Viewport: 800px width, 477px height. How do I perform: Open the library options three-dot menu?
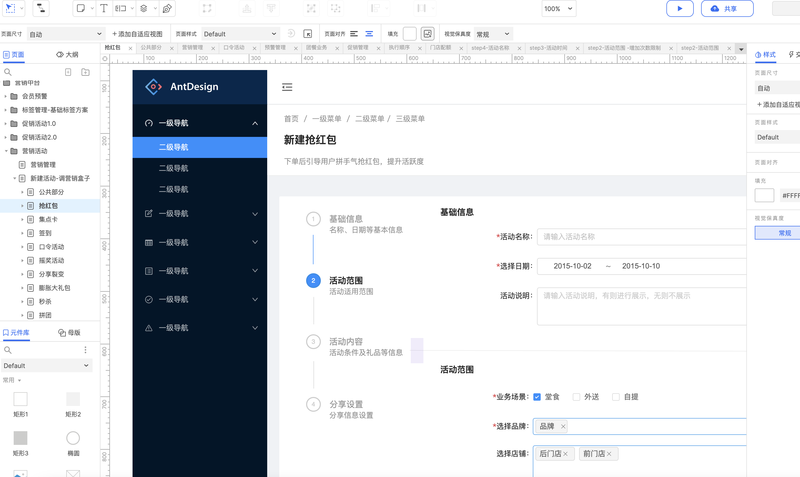coord(85,350)
